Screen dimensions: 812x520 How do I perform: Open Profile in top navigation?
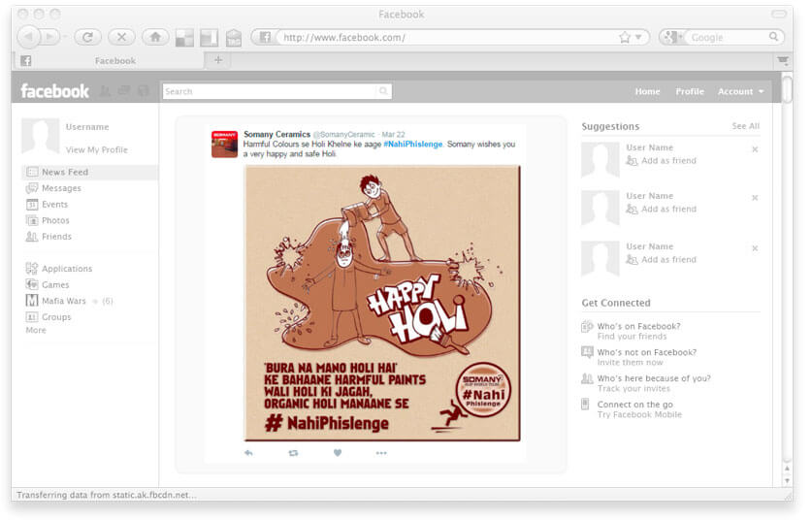pyautogui.click(x=689, y=91)
